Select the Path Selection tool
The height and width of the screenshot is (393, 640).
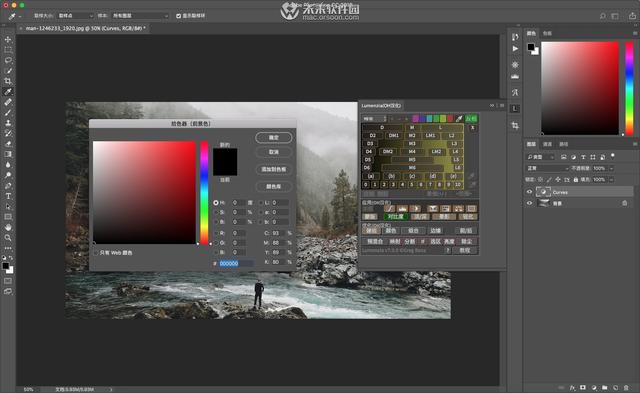pos(8,206)
